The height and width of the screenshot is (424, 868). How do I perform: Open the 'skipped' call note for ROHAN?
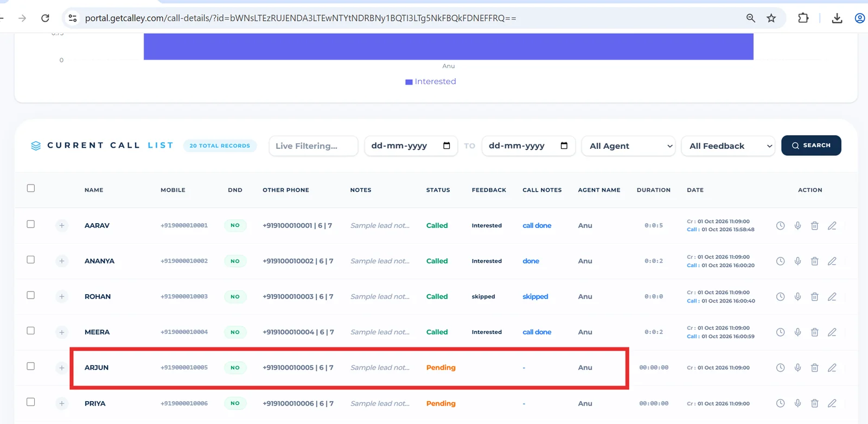click(535, 297)
